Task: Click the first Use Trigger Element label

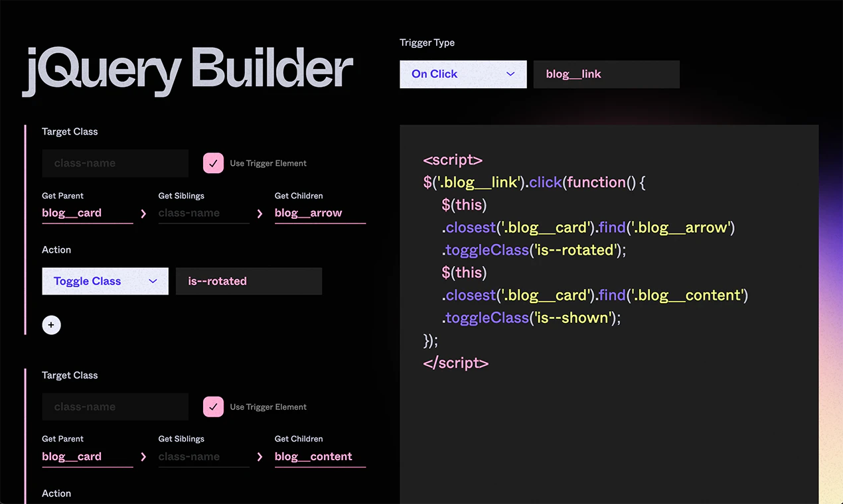Action: pyautogui.click(x=268, y=163)
